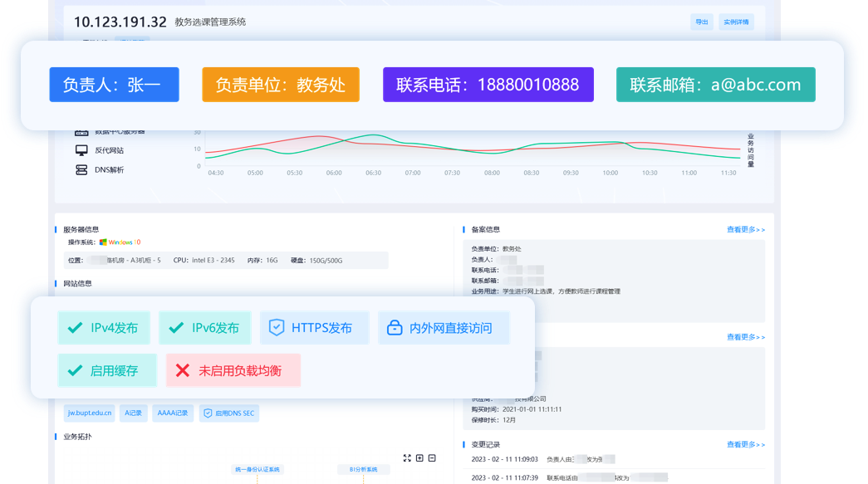Select the jw.bupt.edu.cn domain tag
The height and width of the screenshot is (484, 868).
pos(90,413)
